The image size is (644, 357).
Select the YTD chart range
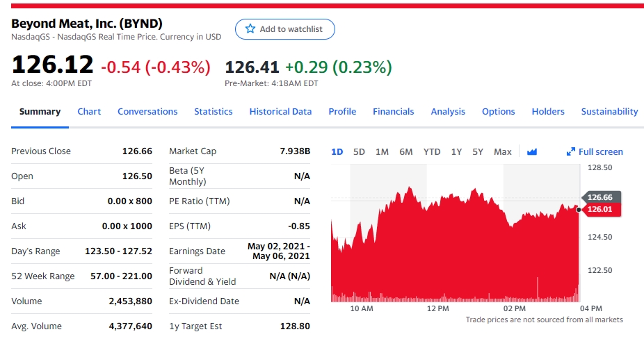(432, 152)
